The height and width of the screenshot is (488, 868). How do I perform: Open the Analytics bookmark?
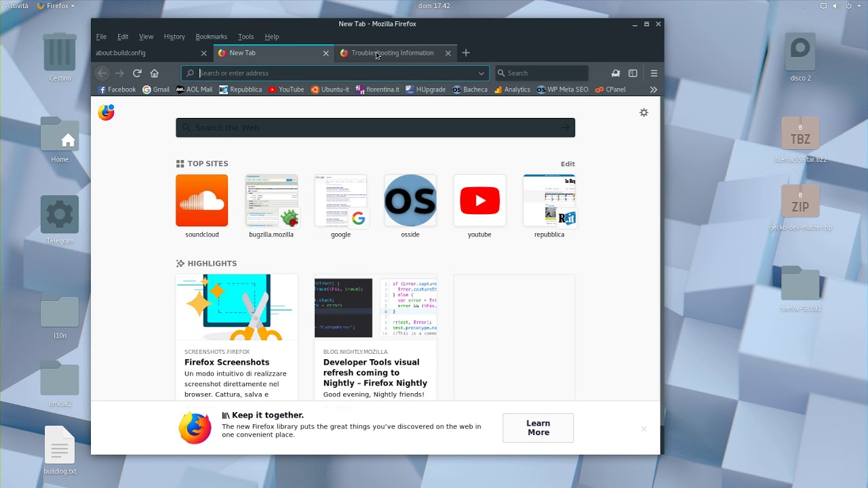point(512,89)
